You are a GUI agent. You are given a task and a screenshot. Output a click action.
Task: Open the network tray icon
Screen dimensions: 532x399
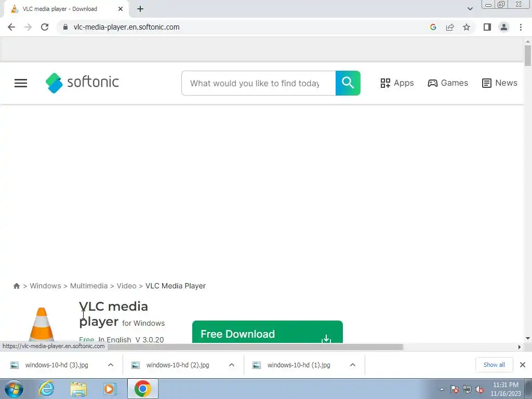tap(467, 389)
